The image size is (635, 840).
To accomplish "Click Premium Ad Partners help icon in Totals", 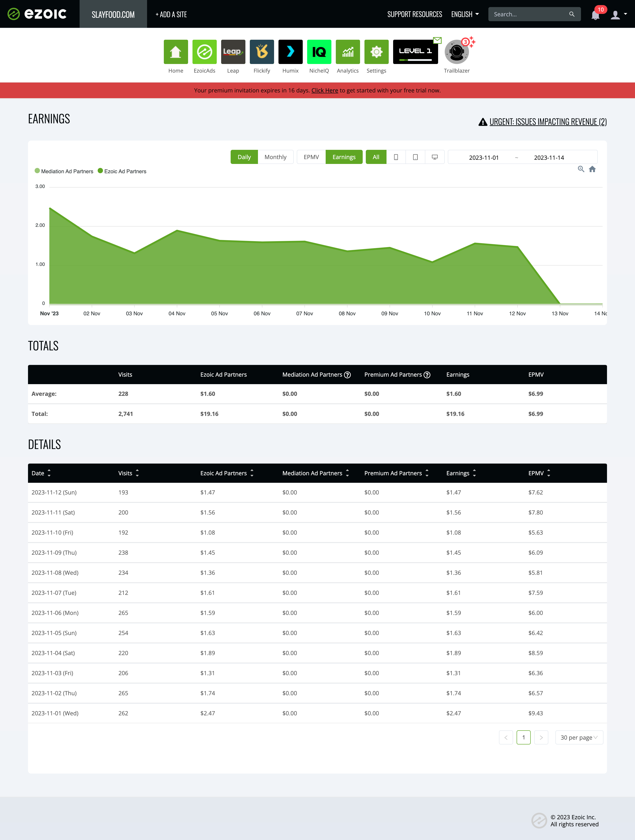I will [x=427, y=375].
